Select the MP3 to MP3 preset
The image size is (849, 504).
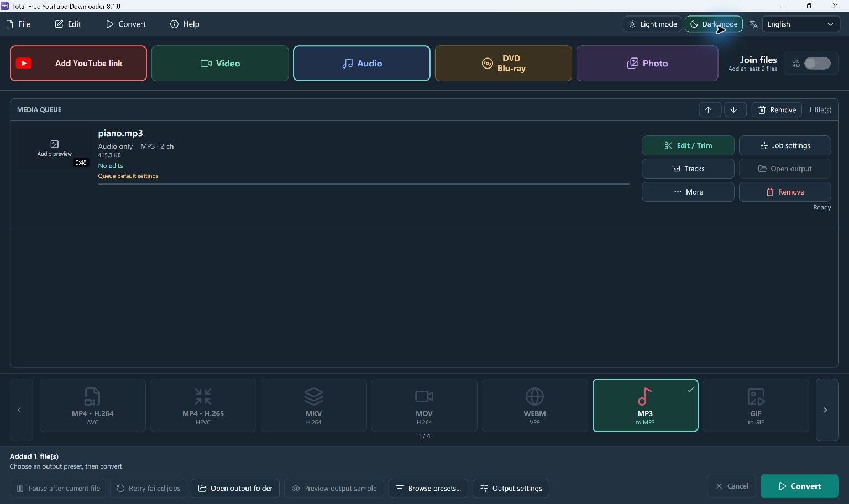point(645,406)
